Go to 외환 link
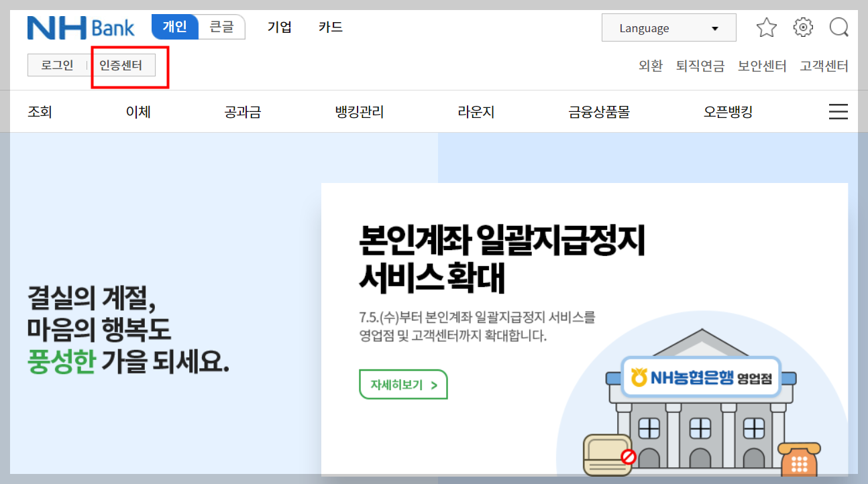 pyautogui.click(x=651, y=66)
